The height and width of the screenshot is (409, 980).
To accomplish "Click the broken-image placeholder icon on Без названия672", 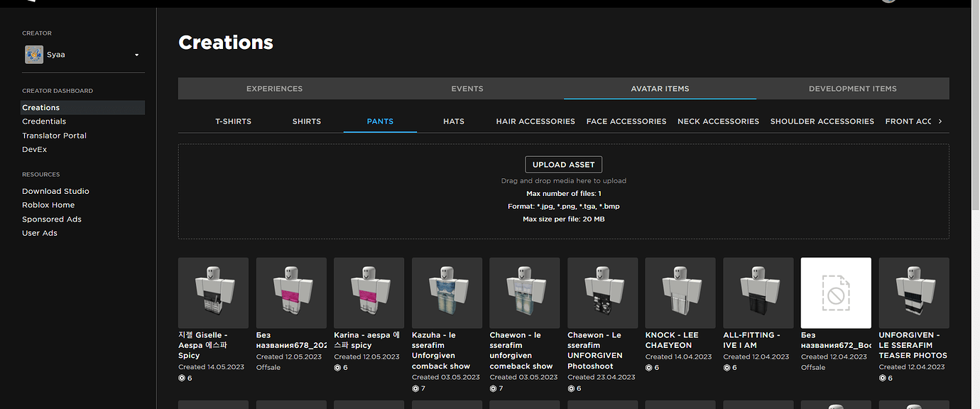I will 836,293.
